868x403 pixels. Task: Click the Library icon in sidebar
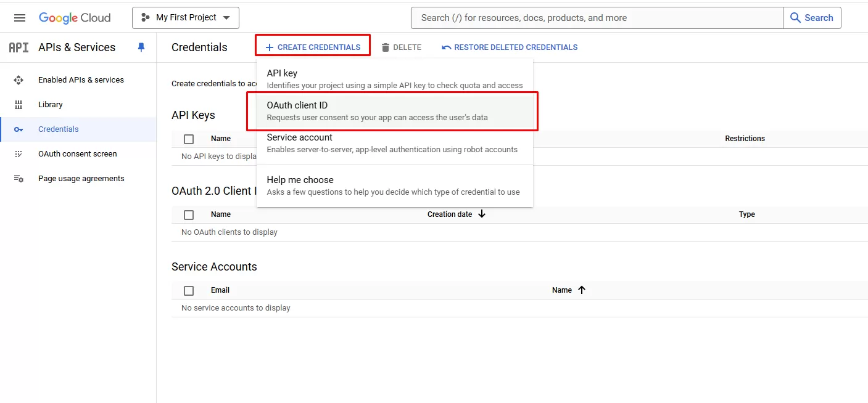point(19,105)
